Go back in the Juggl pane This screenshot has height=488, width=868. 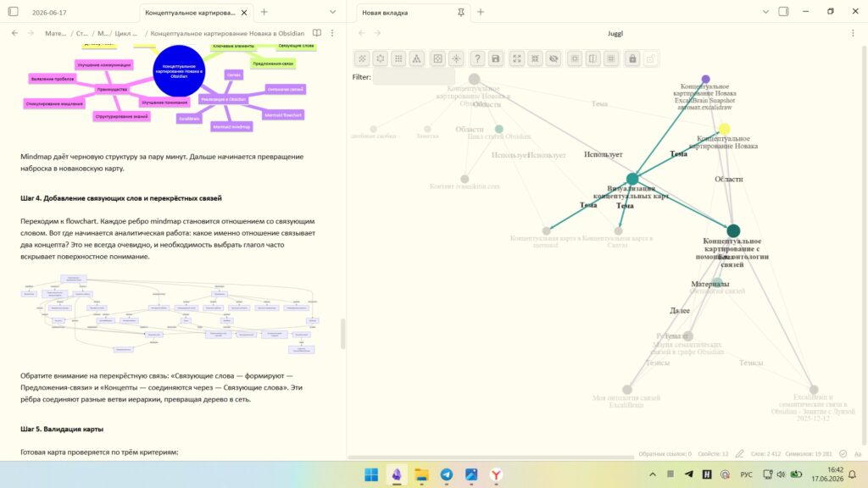point(361,33)
